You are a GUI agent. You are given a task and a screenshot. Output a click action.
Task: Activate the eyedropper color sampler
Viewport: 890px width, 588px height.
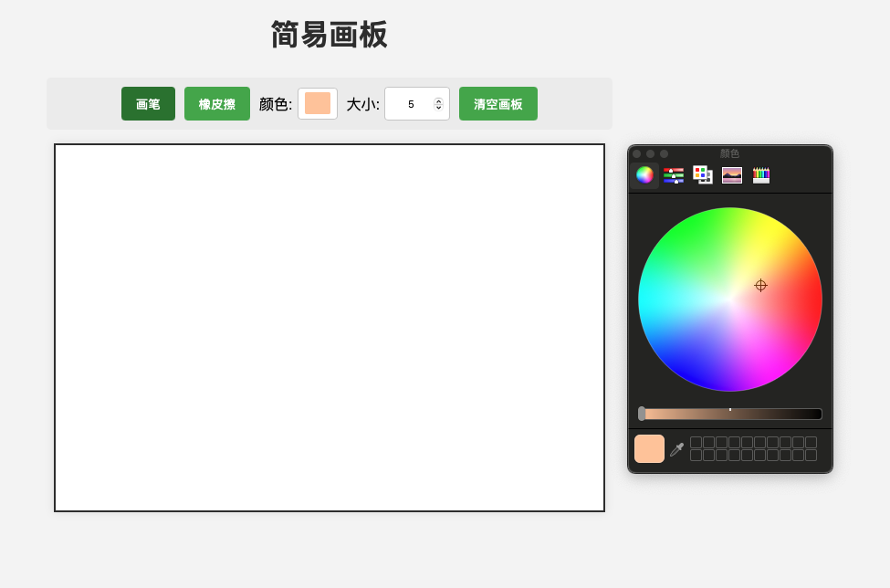click(676, 449)
